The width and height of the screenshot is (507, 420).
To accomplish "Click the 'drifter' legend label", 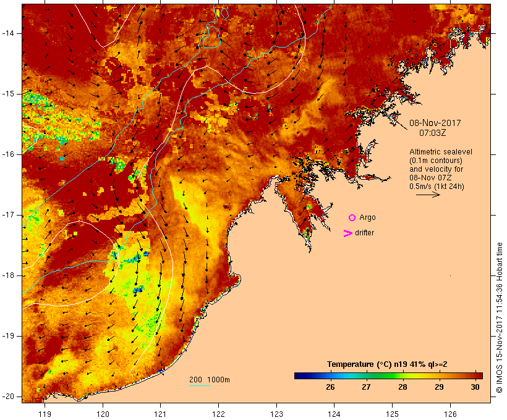I will coord(364,233).
